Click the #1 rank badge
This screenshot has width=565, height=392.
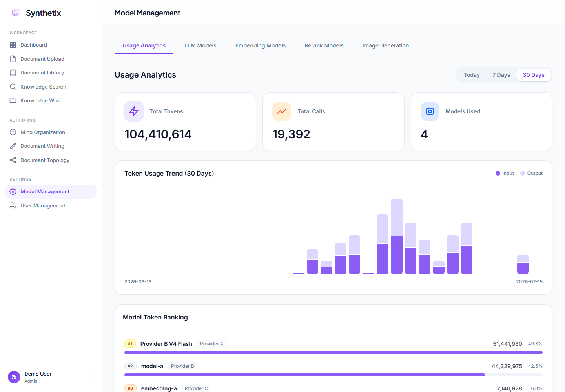(130, 344)
